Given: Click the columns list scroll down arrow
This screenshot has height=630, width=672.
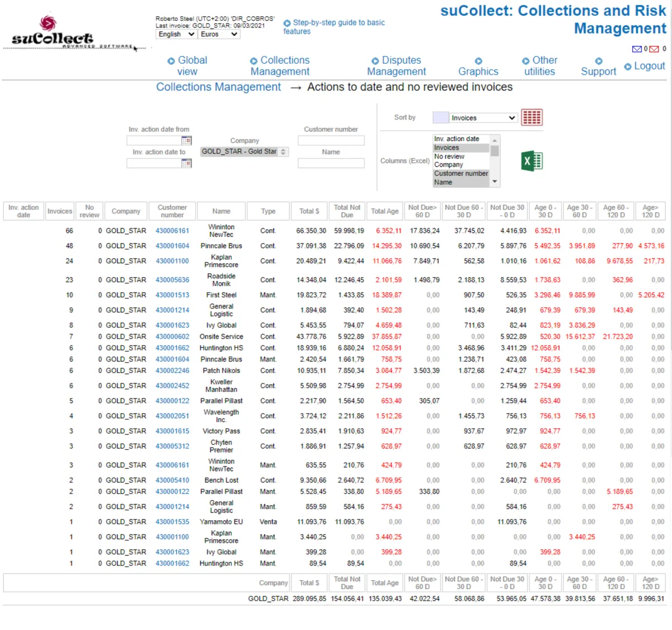Looking at the screenshot, I should pos(494,182).
